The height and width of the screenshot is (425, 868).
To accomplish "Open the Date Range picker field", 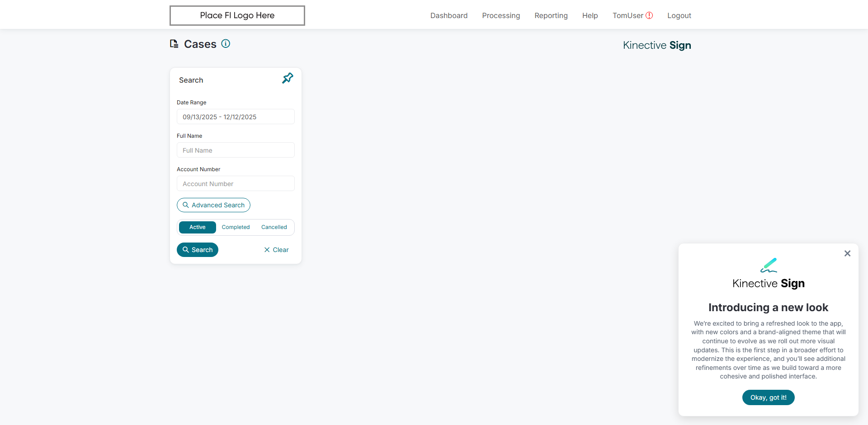I will click(236, 117).
